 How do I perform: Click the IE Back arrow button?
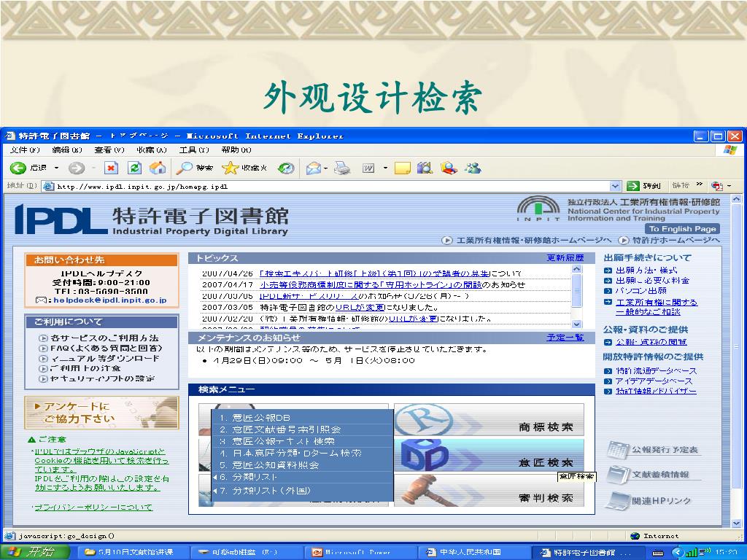pyautogui.click(x=18, y=168)
